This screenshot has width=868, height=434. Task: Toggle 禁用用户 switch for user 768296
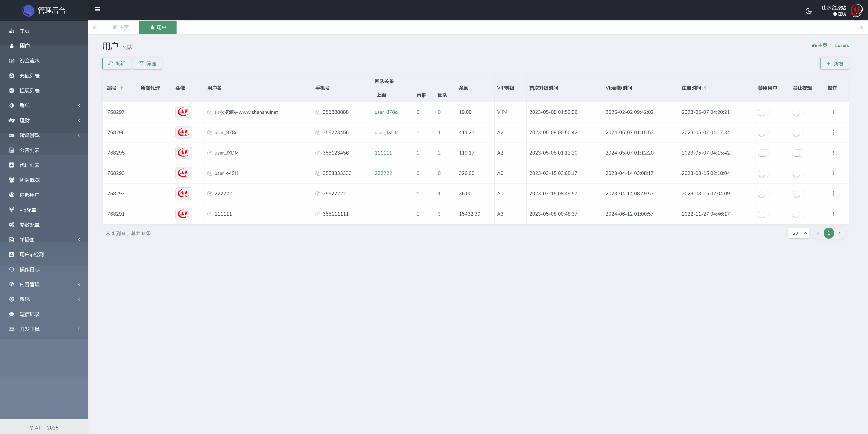763,133
